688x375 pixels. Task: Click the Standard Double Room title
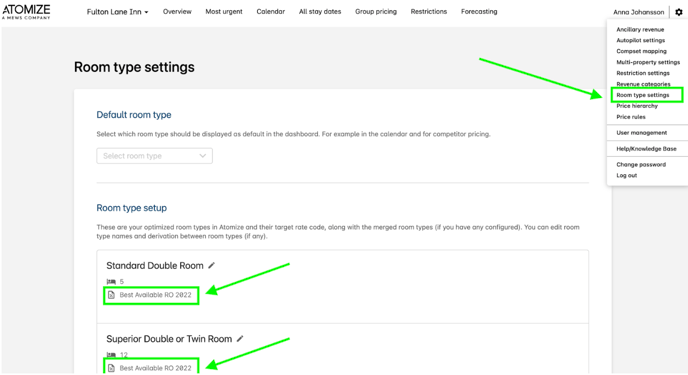[x=155, y=265]
